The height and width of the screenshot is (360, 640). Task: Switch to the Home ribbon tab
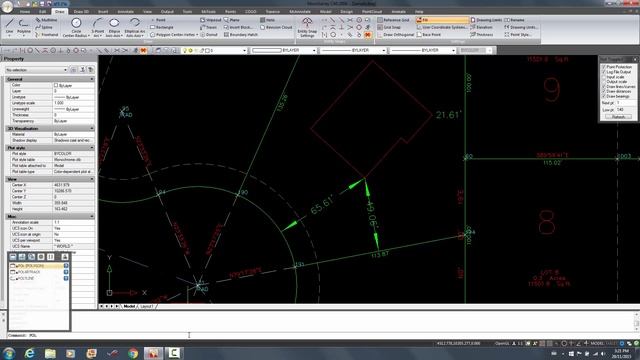[25, 12]
